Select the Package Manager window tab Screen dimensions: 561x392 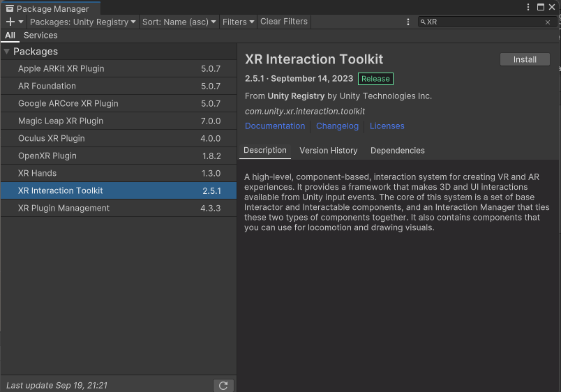tap(50, 8)
